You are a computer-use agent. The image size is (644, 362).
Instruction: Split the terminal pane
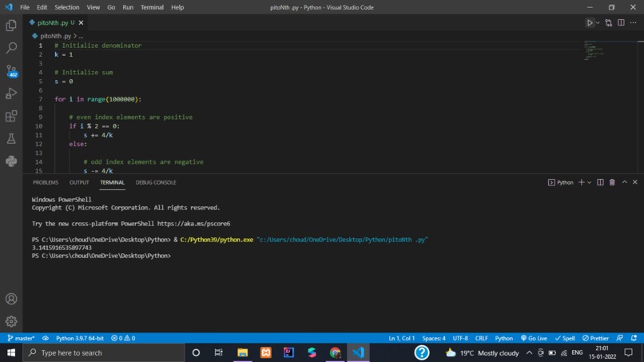pyautogui.click(x=600, y=182)
